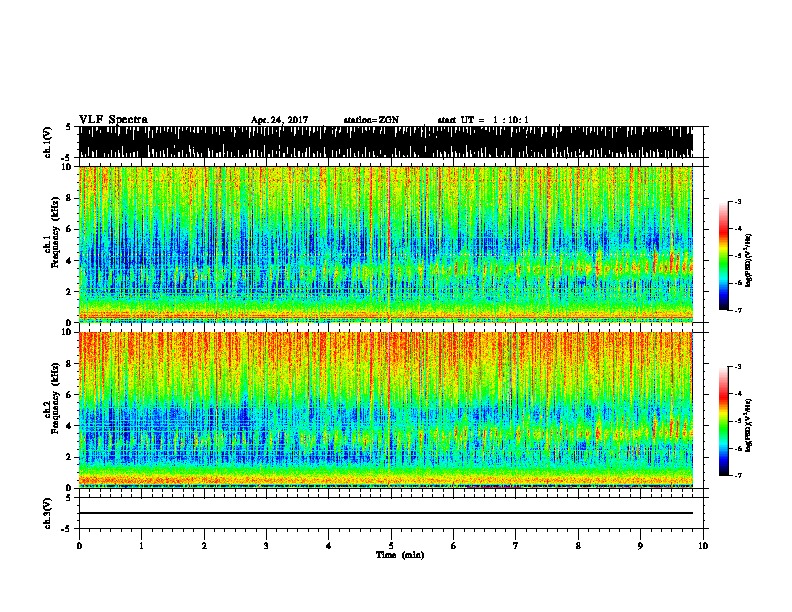This screenshot has height=612, width=792.
Task: Click the ch.1 spectrogram color bar
Action: (724, 256)
